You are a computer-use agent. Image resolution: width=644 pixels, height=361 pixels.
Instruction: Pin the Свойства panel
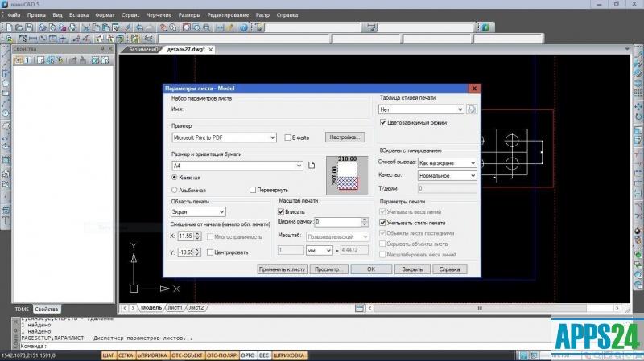point(101,49)
